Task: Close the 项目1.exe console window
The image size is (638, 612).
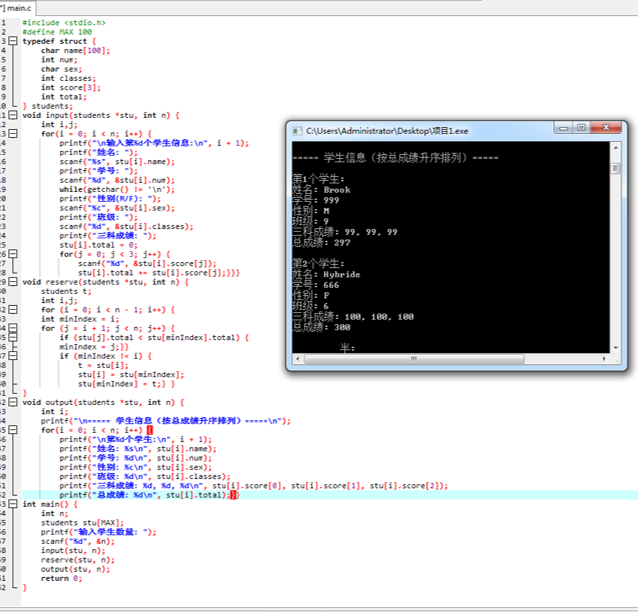Action: point(606,128)
